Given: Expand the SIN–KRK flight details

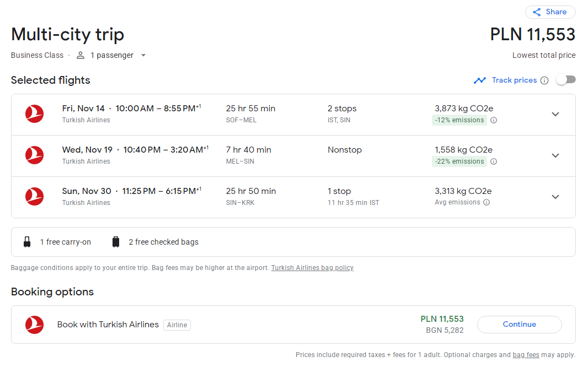Looking at the screenshot, I should point(555,197).
